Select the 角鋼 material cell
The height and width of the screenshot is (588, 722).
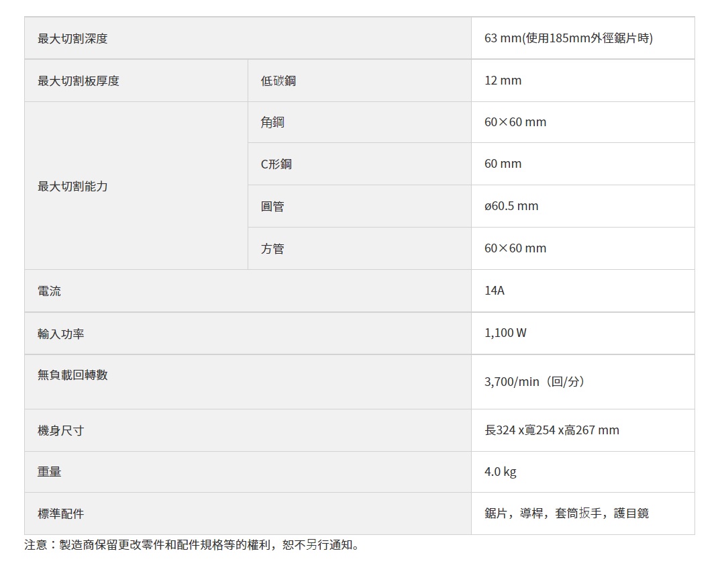pyautogui.click(x=272, y=122)
